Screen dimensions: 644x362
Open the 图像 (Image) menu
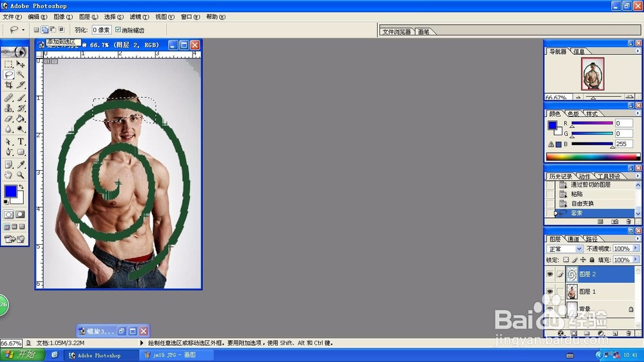(x=63, y=17)
